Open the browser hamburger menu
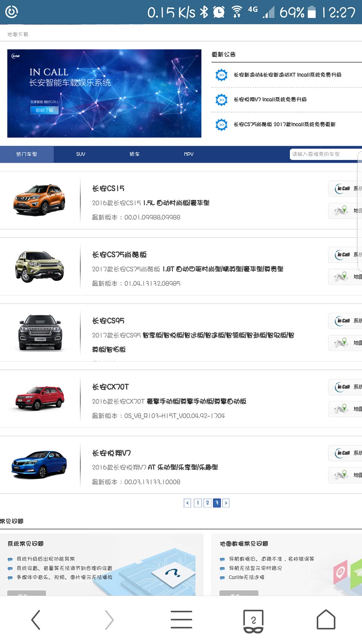Screen dimensions: 362x644 point(181,620)
